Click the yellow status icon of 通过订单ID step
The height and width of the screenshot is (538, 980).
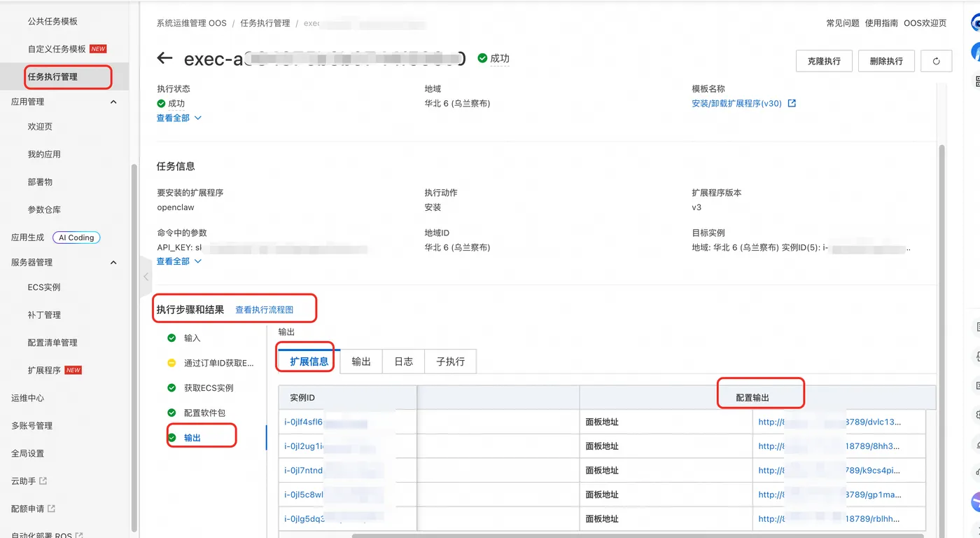[x=171, y=363]
